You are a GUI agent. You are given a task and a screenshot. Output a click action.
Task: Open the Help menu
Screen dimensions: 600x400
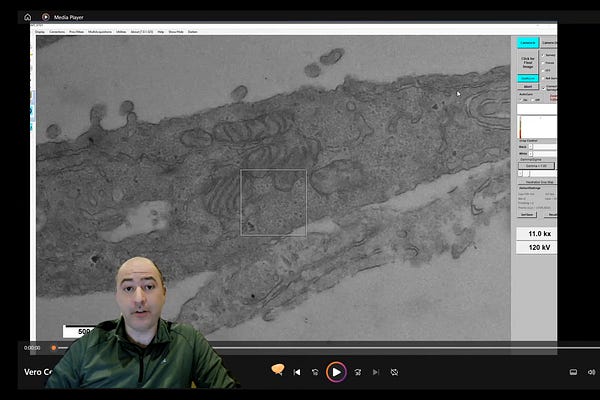pyautogui.click(x=161, y=32)
